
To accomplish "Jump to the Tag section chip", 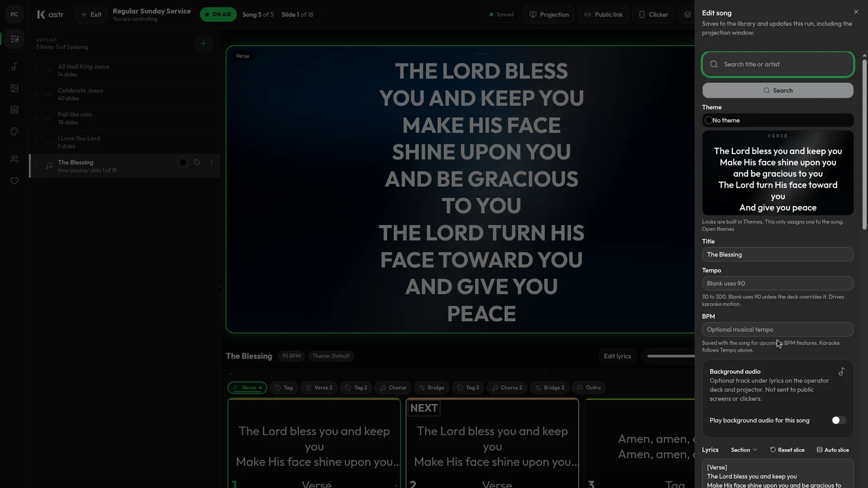I will point(284,388).
